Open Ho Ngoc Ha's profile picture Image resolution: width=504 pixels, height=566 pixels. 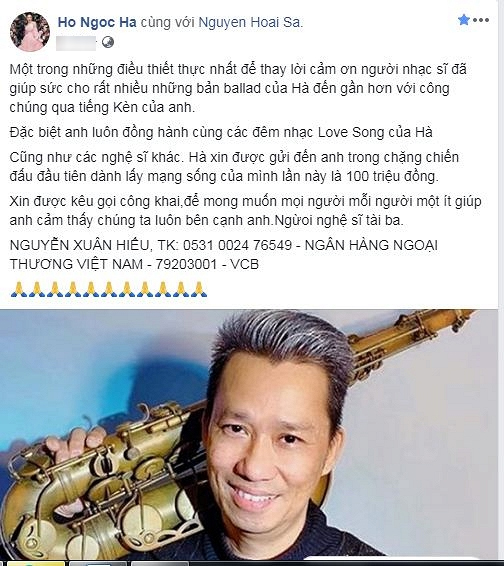30,31
